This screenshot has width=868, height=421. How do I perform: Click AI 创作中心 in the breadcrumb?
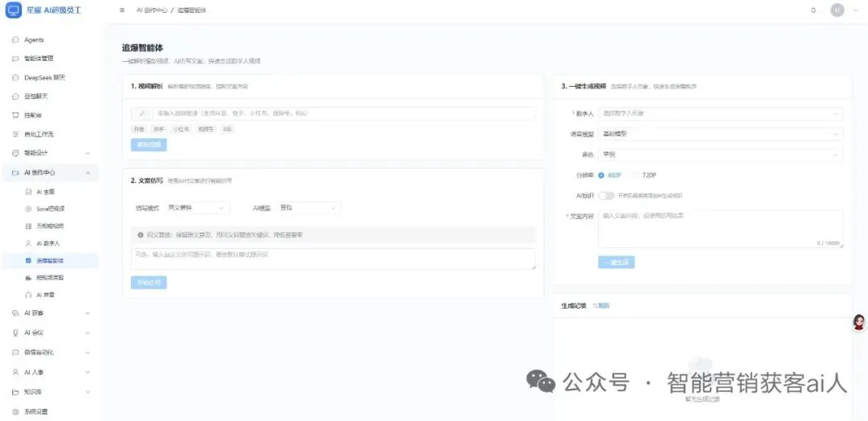coord(152,10)
